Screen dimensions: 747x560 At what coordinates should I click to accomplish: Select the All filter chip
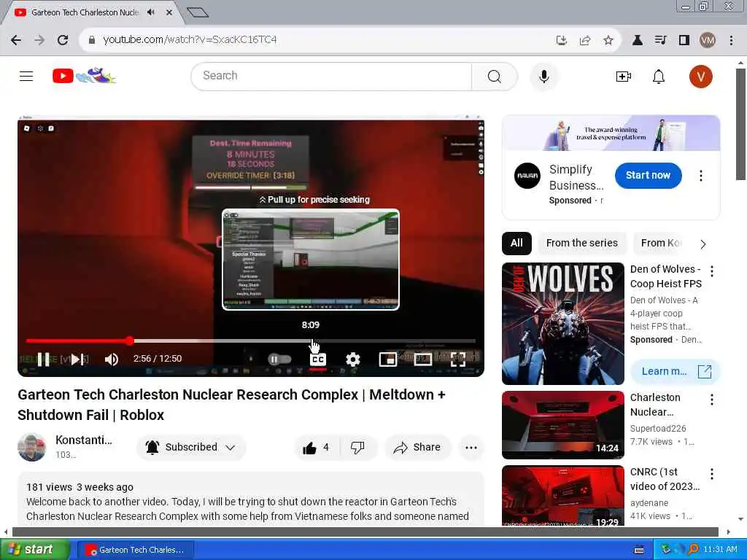(x=516, y=243)
